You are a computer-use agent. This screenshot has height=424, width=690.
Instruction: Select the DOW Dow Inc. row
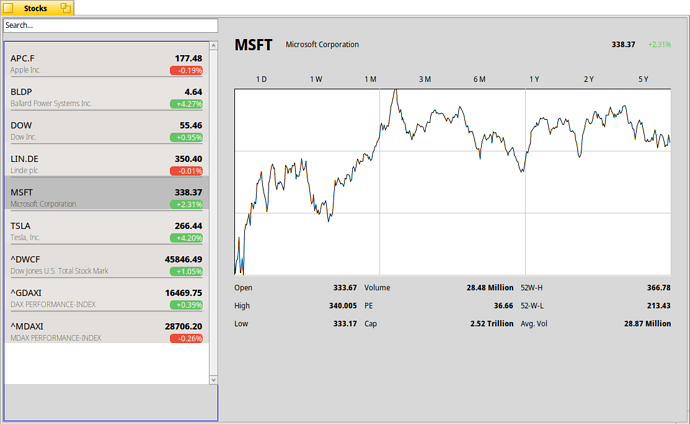tap(107, 127)
